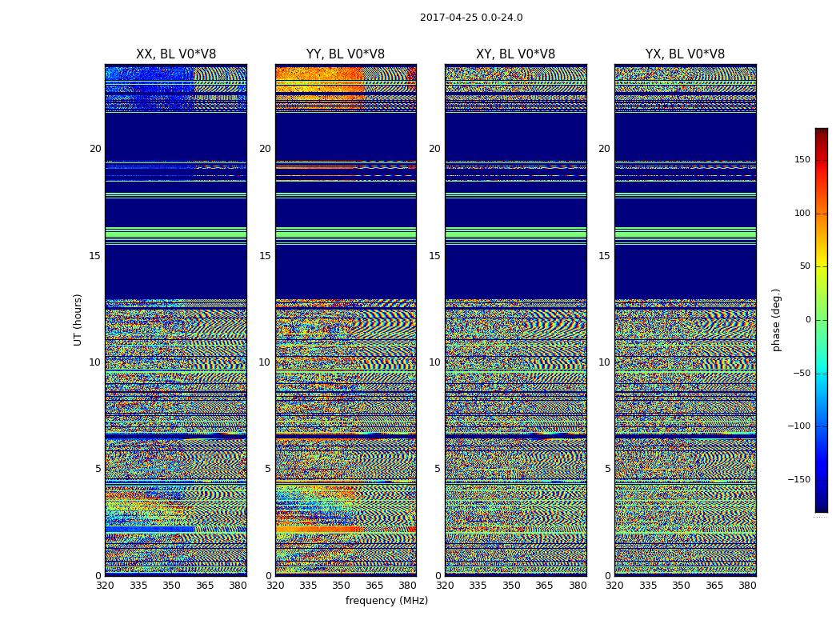Image resolution: width=840 pixels, height=640 pixels.
Task: Click the 20 hour tick of XX plot
Action: pyautogui.click(x=95, y=149)
